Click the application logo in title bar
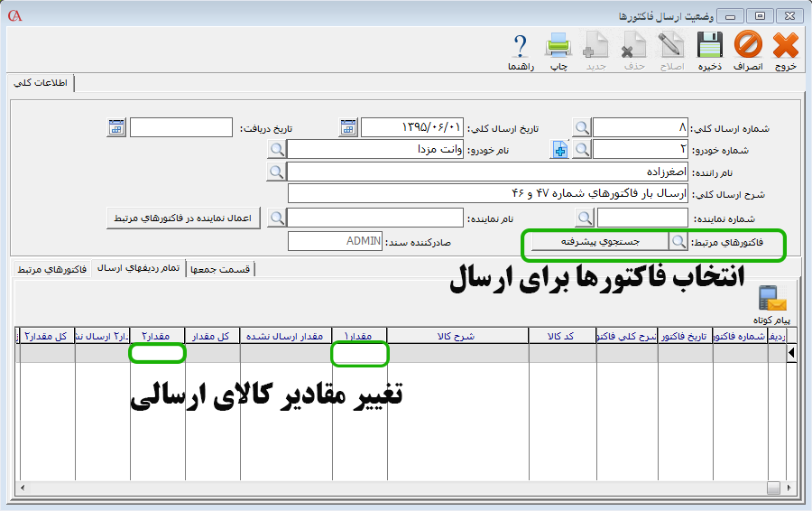This screenshot has height=511, width=812. point(15,16)
